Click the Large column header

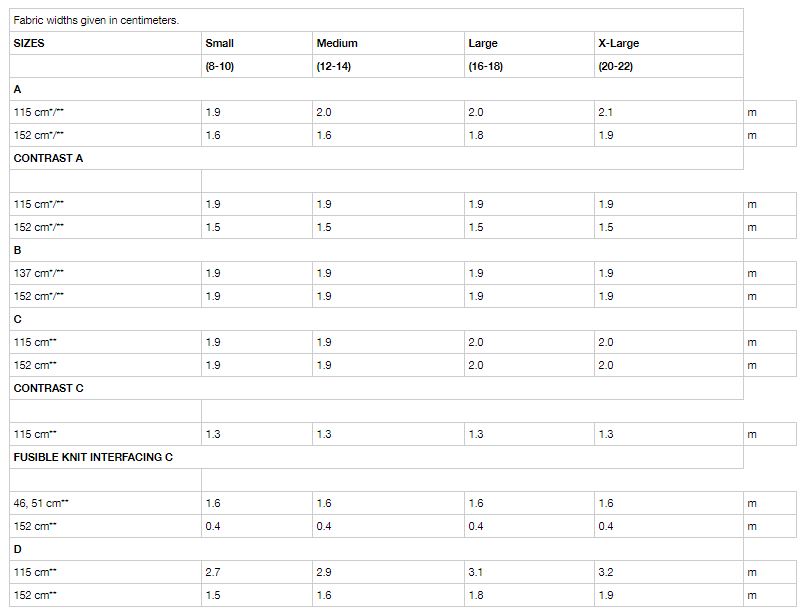tap(482, 44)
